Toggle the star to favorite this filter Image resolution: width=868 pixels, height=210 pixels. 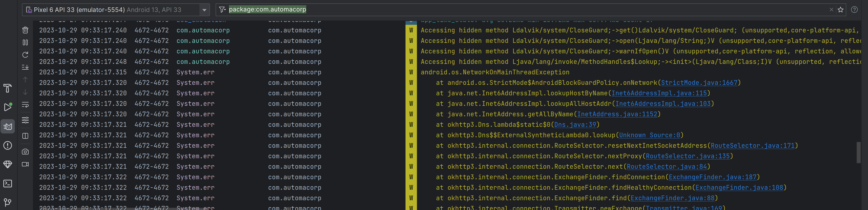click(x=841, y=10)
